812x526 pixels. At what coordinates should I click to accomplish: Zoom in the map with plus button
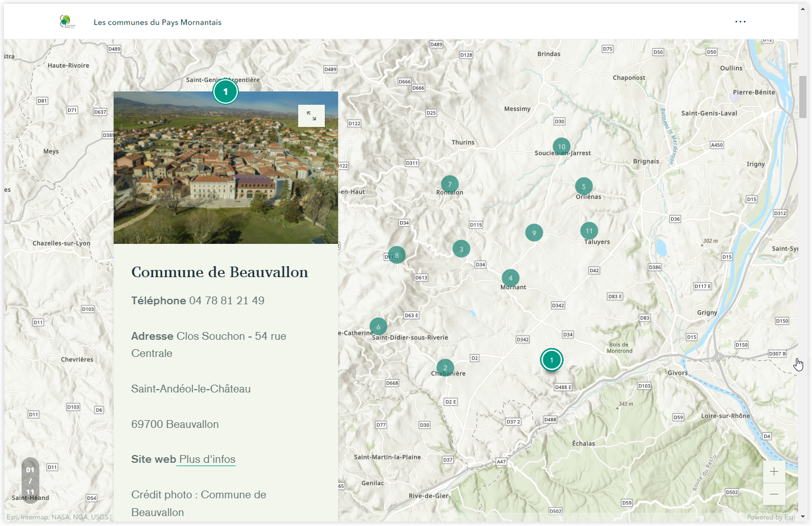coord(774,472)
